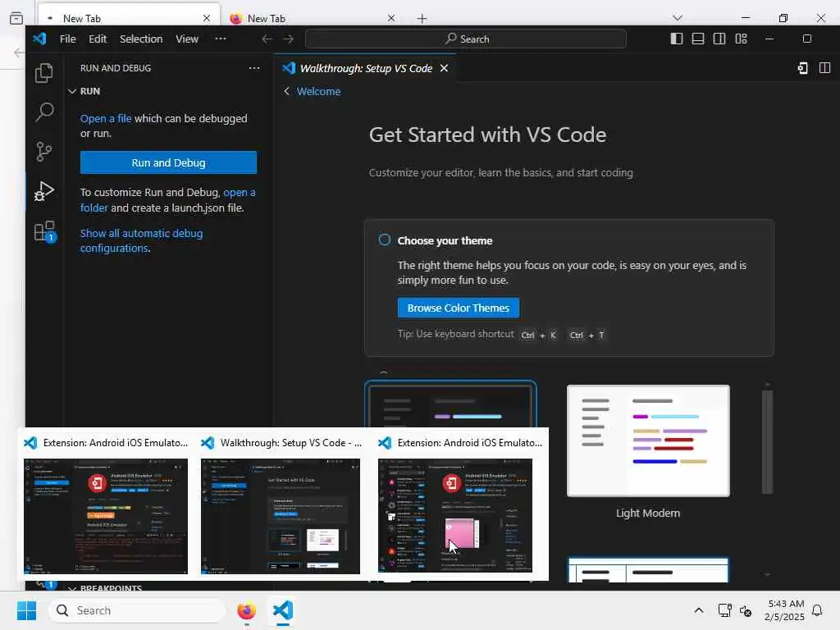The height and width of the screenshot is (630, 840).
Task: Open the Windows Start menu
Action: click(x=26, y=610)
